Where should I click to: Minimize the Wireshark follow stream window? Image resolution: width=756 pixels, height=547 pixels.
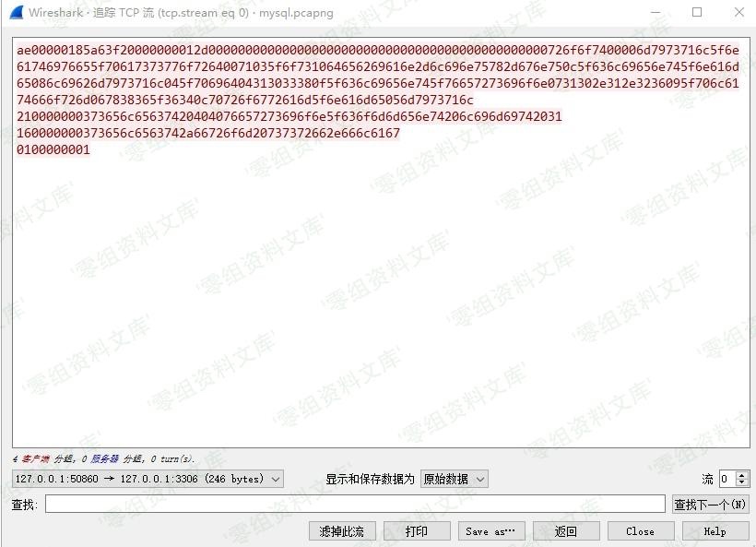pos(656,12)
